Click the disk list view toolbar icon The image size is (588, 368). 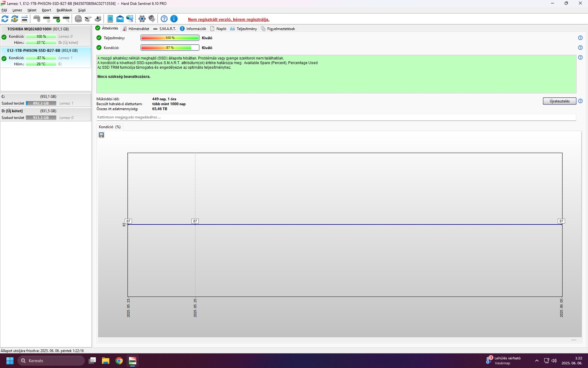tap(24, 19)
